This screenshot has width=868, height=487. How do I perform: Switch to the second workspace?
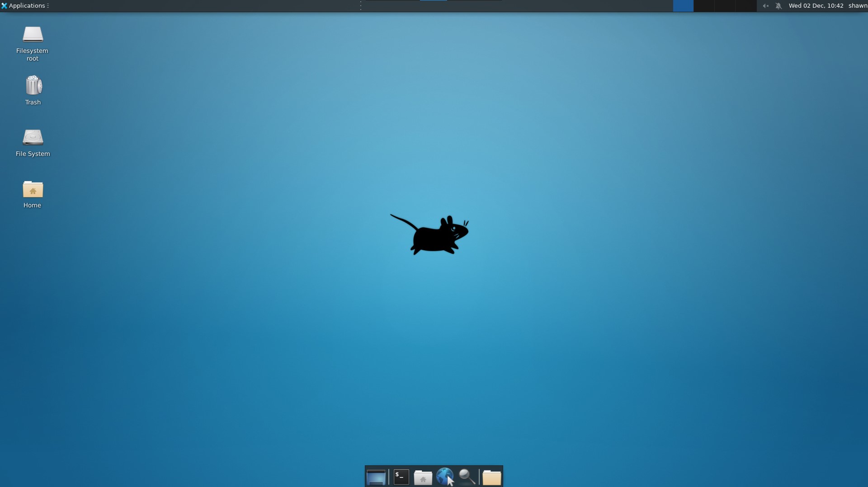pyautogui.click(x=704, y=6)
